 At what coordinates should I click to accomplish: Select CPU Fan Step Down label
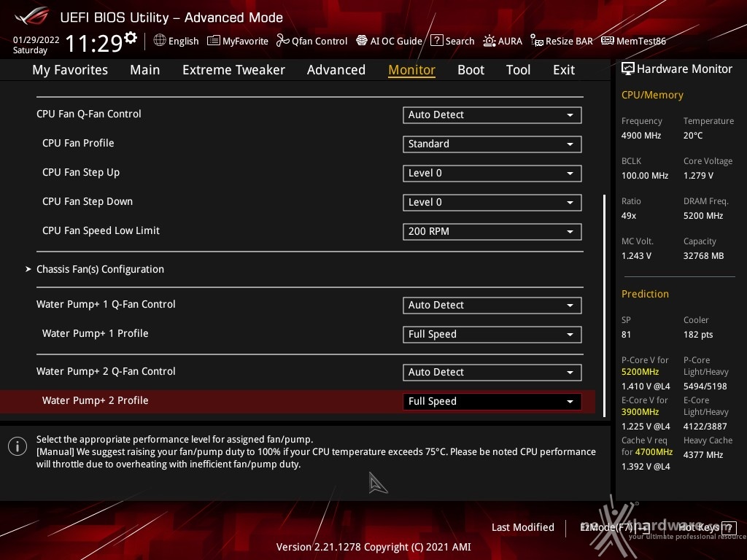click(88, 201)
